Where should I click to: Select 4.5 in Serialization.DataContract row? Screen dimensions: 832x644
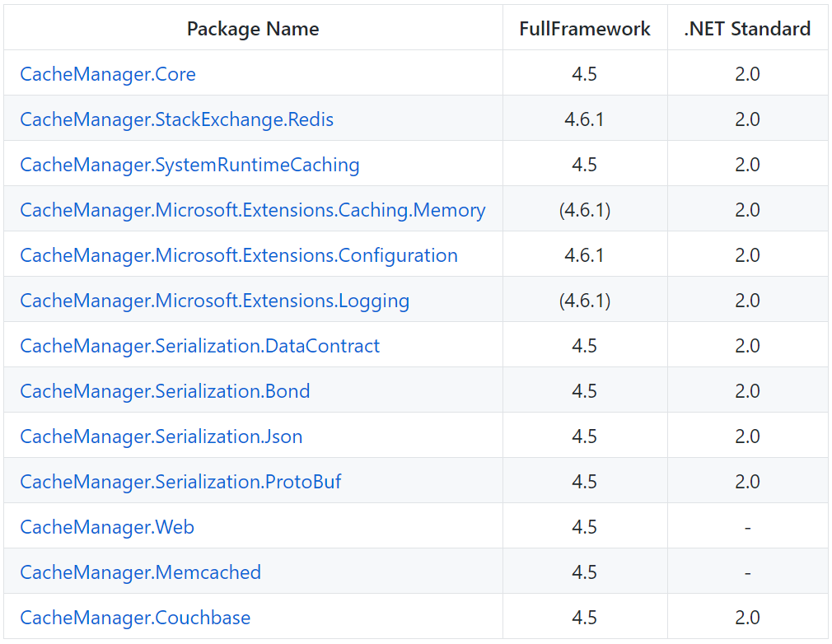(584, 346)
